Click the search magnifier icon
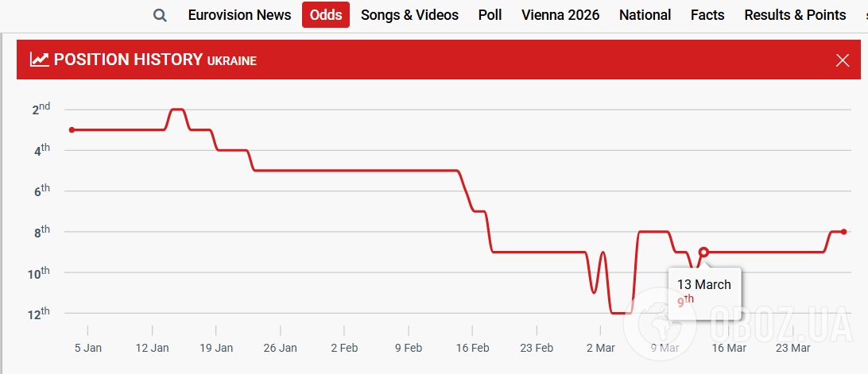The image size is (868, 374). point(160,15)
